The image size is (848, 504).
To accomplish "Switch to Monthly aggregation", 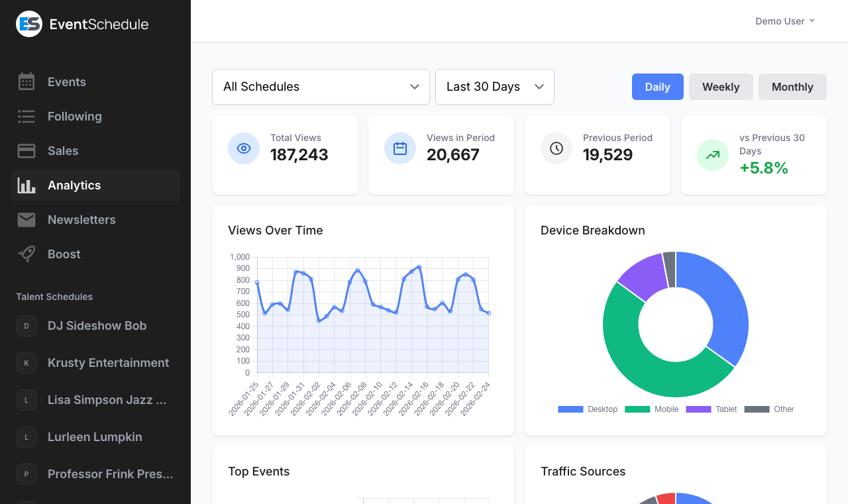I will pos(792,87).
